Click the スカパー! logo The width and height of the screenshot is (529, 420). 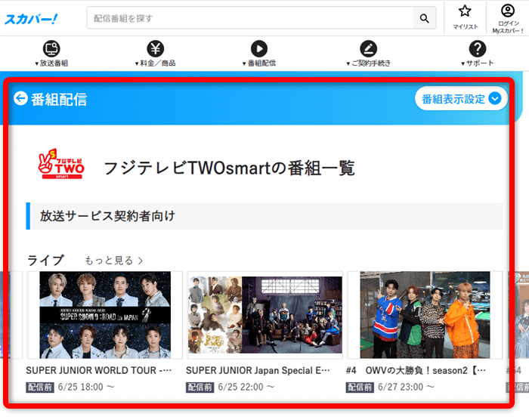[31, 19]
